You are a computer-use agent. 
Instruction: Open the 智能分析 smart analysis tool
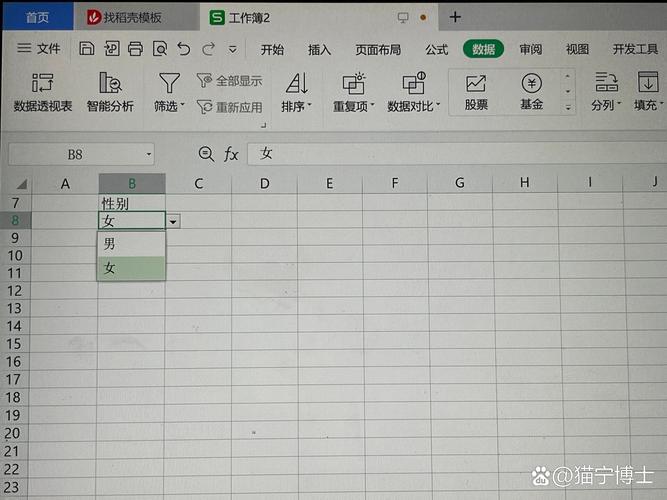point(110,92)
